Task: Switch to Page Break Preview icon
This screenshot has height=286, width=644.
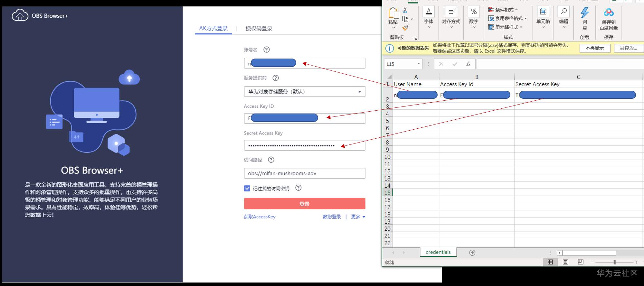Action: [x=581, y=262]
